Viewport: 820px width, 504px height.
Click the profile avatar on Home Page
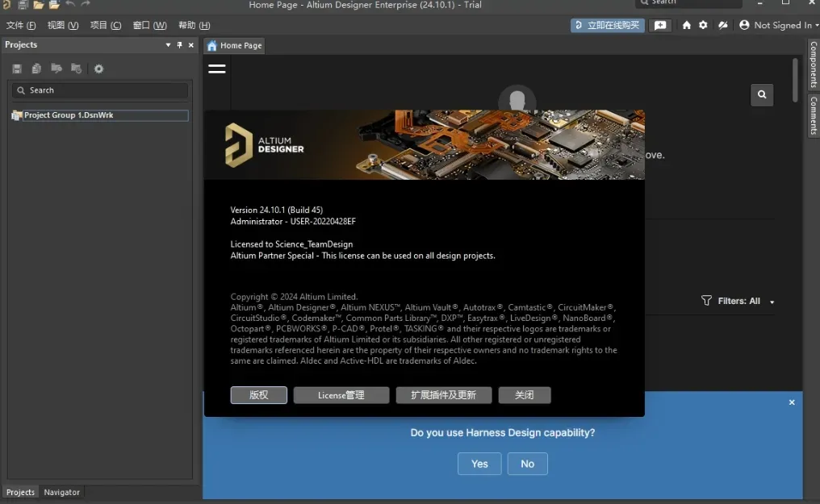coord(517,98)
